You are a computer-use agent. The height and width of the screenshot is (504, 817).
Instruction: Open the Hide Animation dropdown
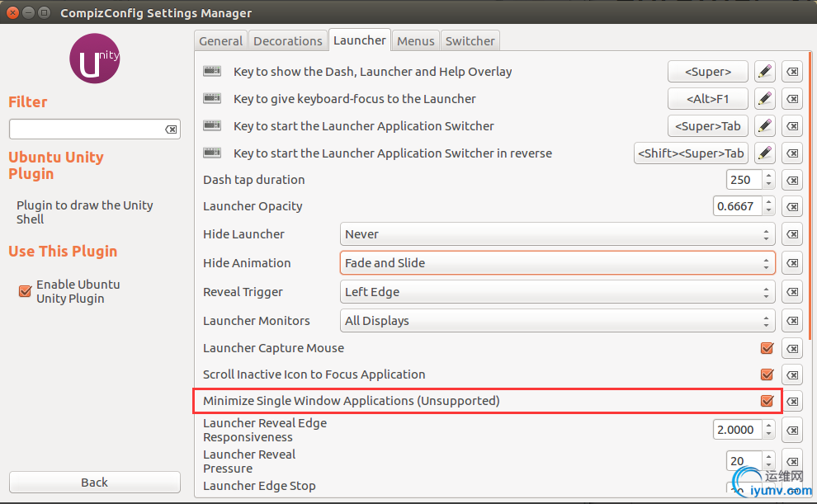(557, 263)
